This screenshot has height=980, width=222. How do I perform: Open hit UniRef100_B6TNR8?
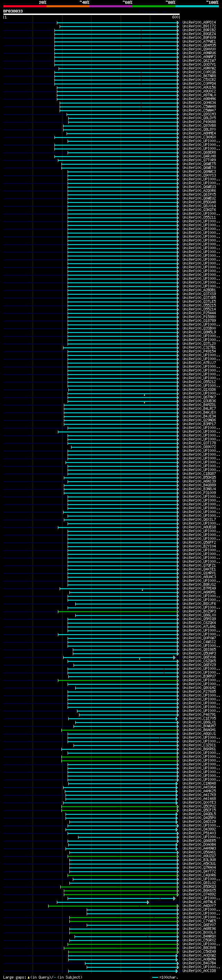point(199,76)
